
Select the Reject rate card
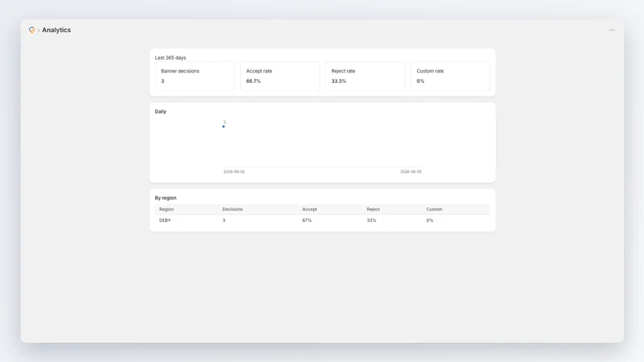pyautogui.click(x=365, y=76)
